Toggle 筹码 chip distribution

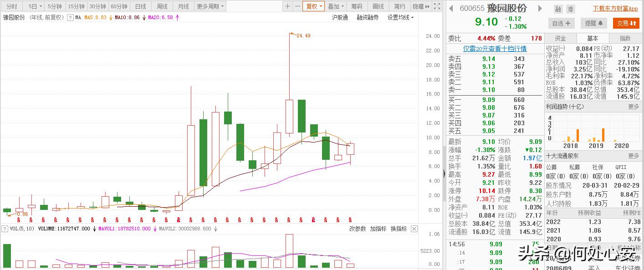click(x=357, y=6)
